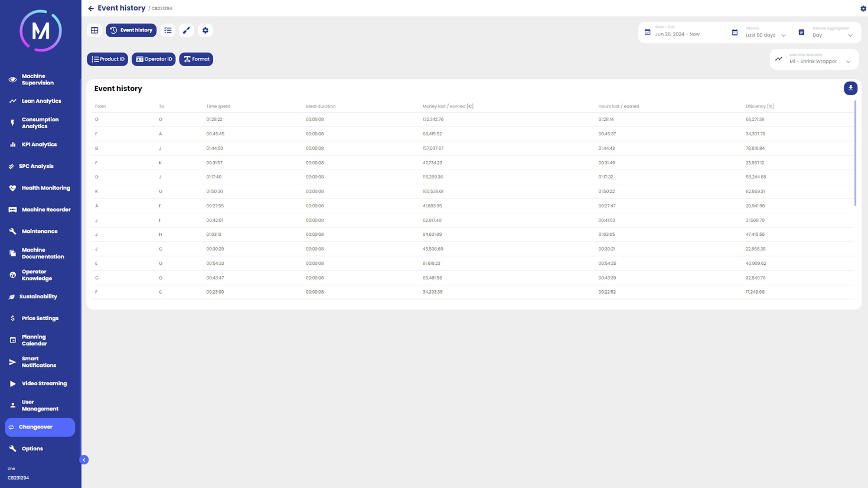The height and width of the screenshot is (488, 868).
Task: Sort by Time spent column header
Action: tap(218, 106)
